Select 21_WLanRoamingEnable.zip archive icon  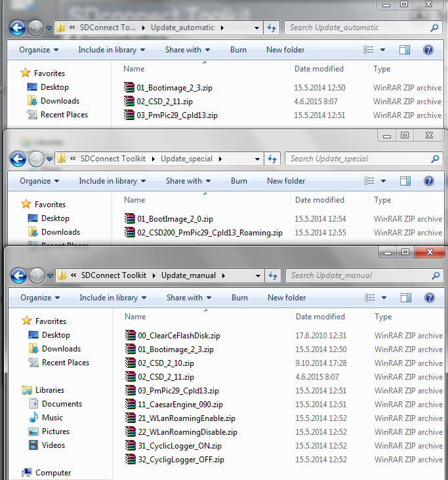click(131, 418)
